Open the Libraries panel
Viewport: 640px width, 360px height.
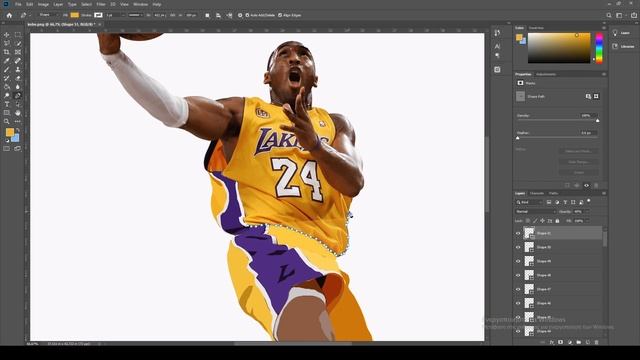pyautogui.click(x=623, y=46)
